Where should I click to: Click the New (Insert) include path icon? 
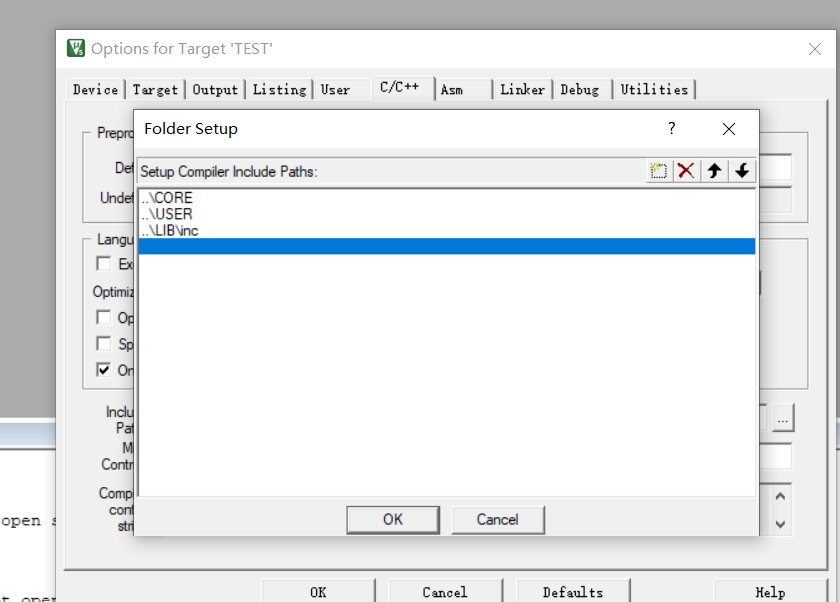658,171
